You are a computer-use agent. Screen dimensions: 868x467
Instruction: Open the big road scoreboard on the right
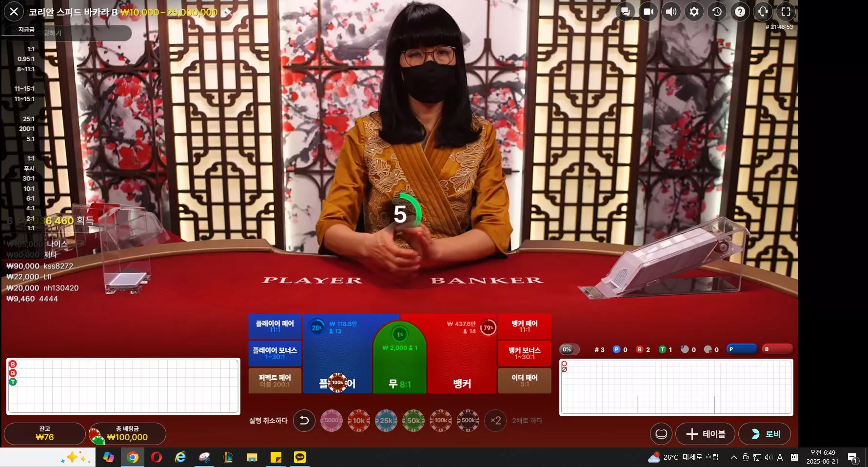pyautogui.click(x=676, y=387)
